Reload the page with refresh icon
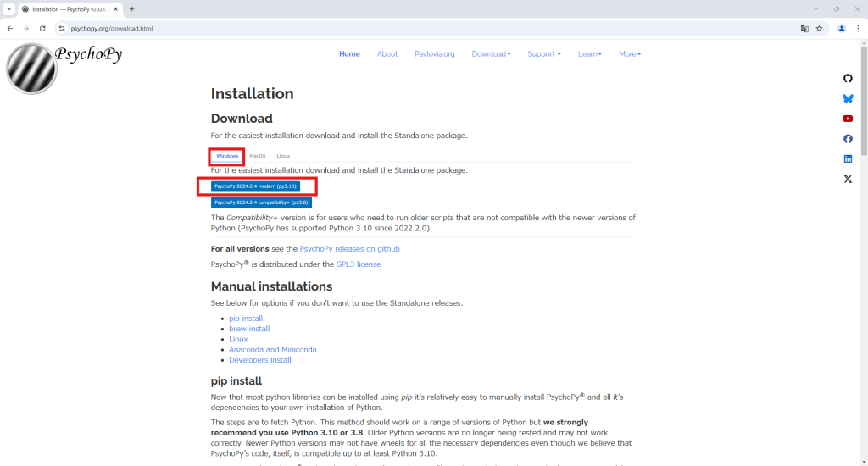 click(x=42, y=28)
